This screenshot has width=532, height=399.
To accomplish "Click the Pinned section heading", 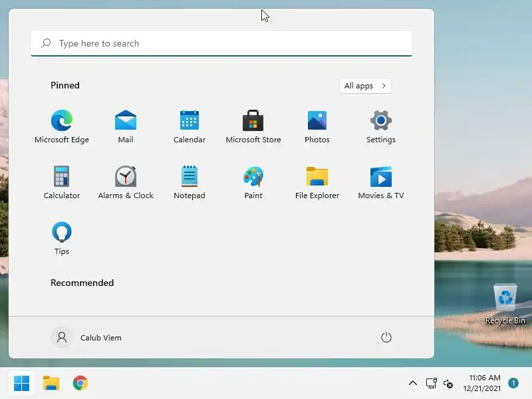I will tap(65, 85).
